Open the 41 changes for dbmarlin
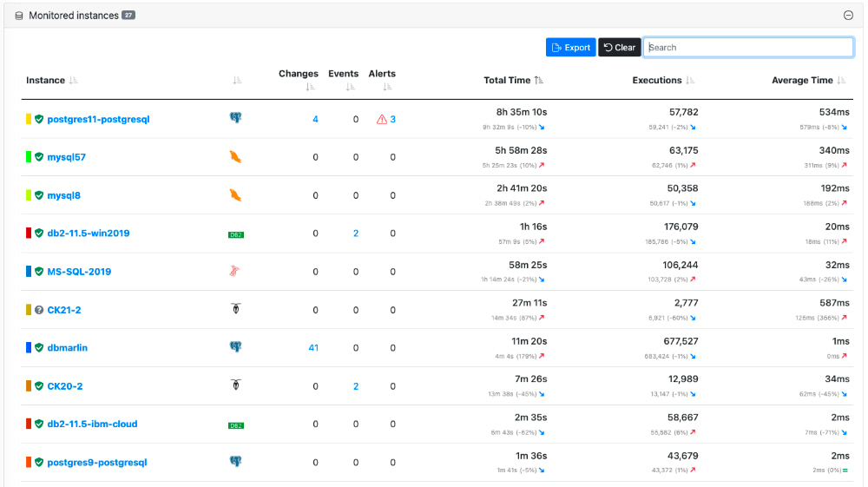This screenshot has width=868, height=487. [313, 348]
